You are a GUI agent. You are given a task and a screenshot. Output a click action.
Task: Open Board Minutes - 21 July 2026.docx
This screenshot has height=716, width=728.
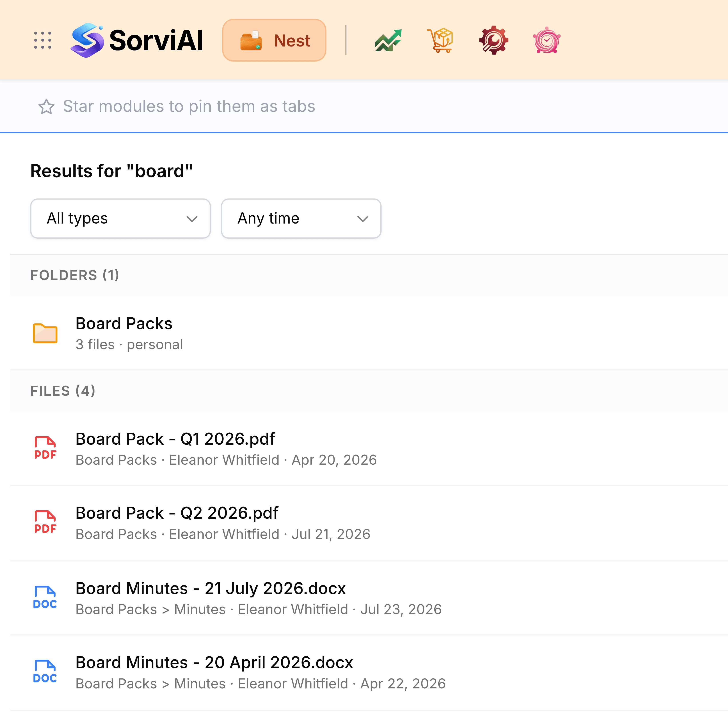point(369,598)
